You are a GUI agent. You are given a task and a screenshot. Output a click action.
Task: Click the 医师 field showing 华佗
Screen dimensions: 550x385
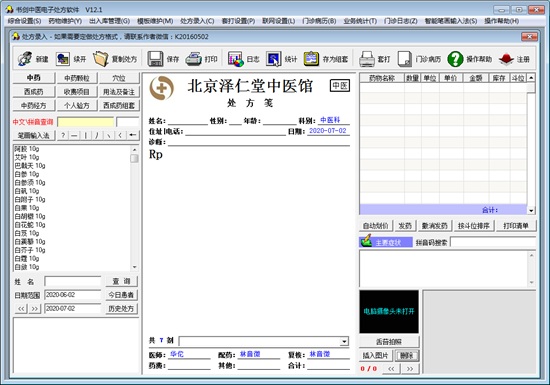189,354
